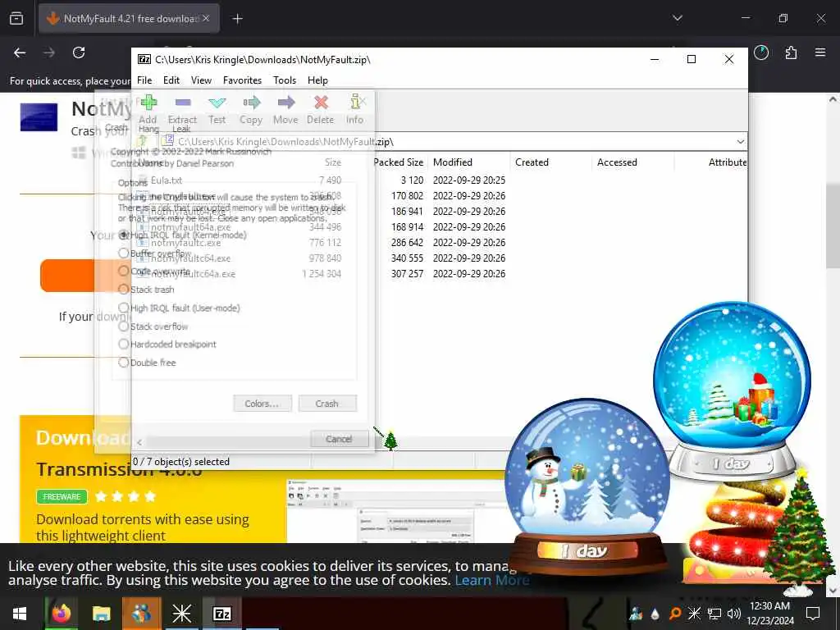Sort by Modified column header
Image resolution: width=840 pixels, height=630 pixels.
tap(468, 162)
